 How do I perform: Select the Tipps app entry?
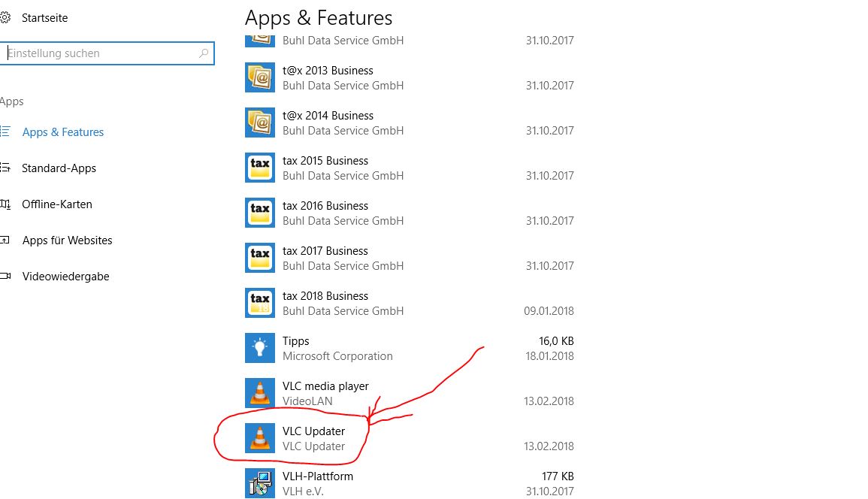coord(410,348)
